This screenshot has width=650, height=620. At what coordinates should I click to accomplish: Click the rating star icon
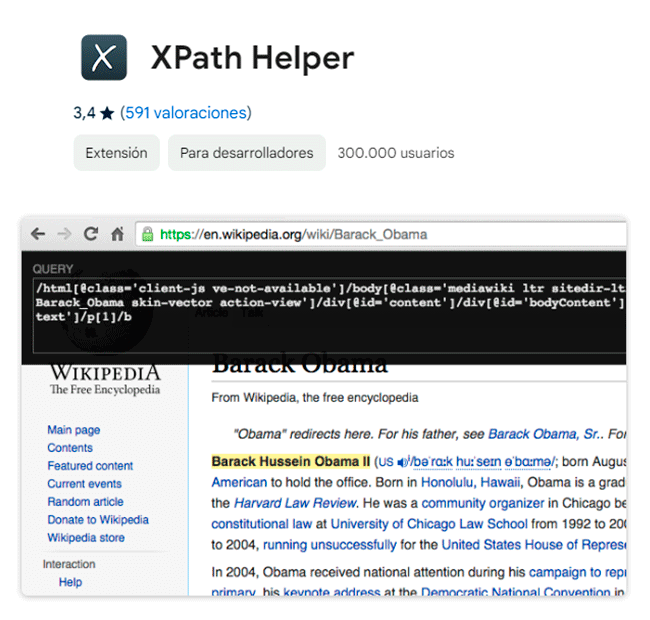point(107,113)
